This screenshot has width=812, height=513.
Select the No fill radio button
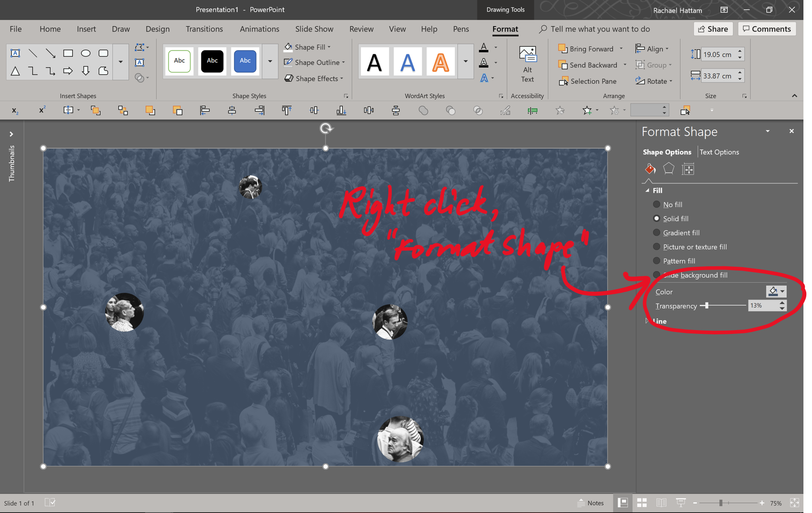click(656, 204)
